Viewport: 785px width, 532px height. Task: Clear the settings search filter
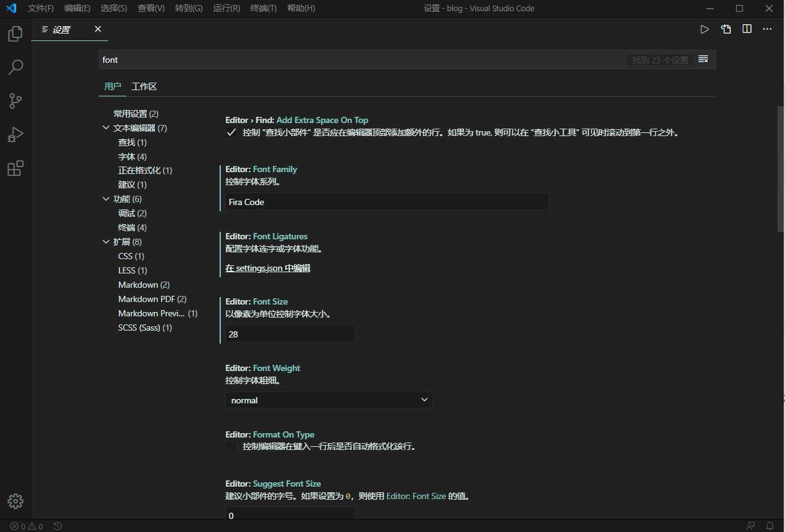pyautogui.click(x=704, y=60)
